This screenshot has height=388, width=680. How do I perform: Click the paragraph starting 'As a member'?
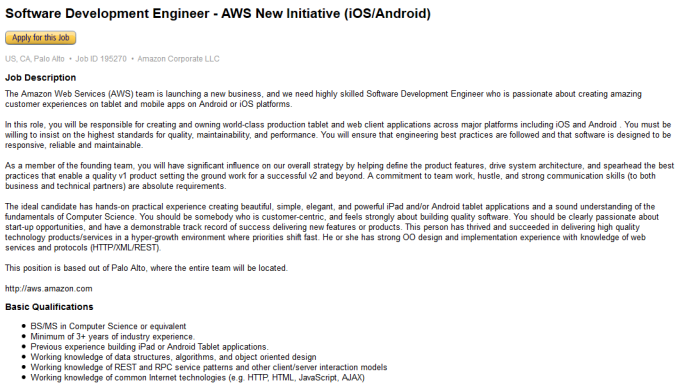pos(340,176)
